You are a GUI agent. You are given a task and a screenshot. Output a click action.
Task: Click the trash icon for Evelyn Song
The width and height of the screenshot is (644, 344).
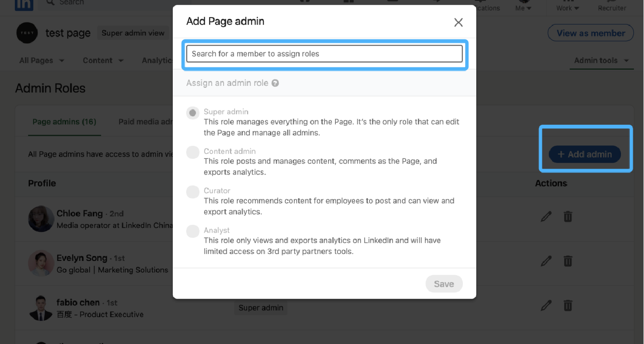(568, 261)
